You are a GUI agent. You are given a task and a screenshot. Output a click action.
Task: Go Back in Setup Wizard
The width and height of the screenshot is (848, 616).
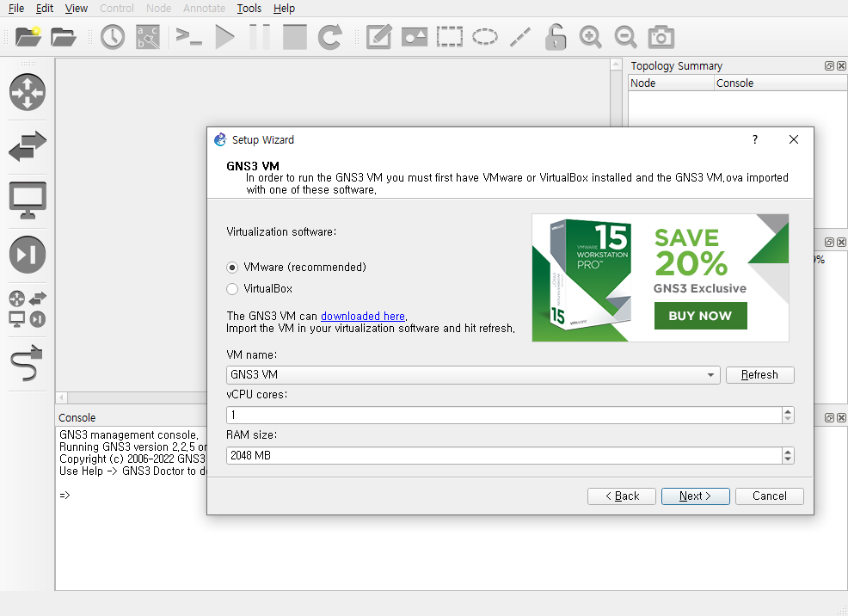tap(622, 496)
